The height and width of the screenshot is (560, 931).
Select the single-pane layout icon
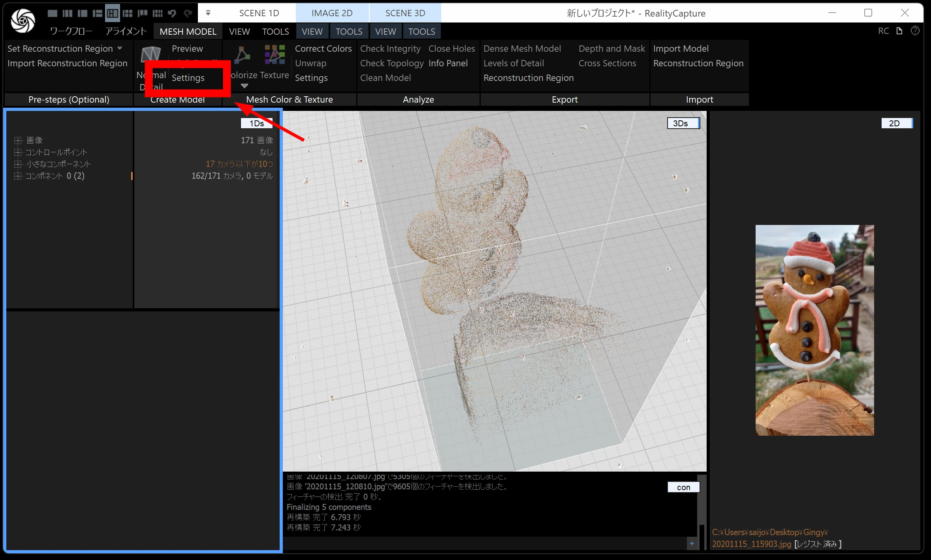click(x=52, y=13)
